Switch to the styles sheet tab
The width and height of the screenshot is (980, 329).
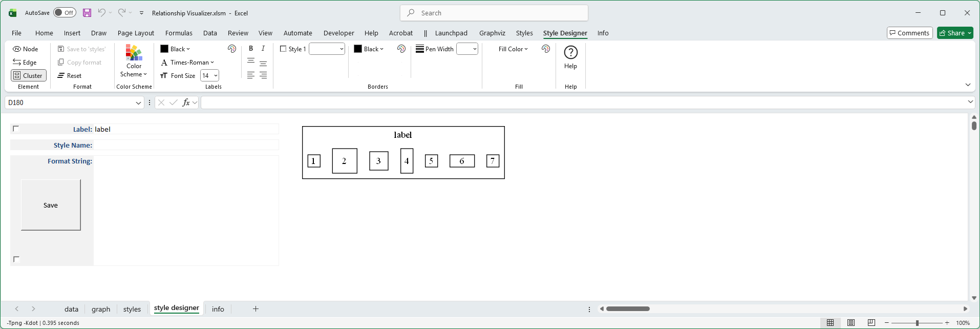tap(132, 309)
